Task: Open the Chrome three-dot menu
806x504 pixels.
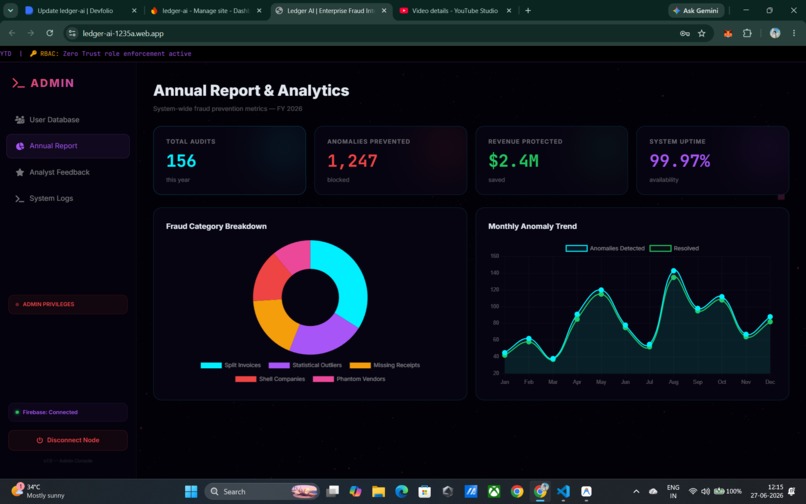Action: 794,33
